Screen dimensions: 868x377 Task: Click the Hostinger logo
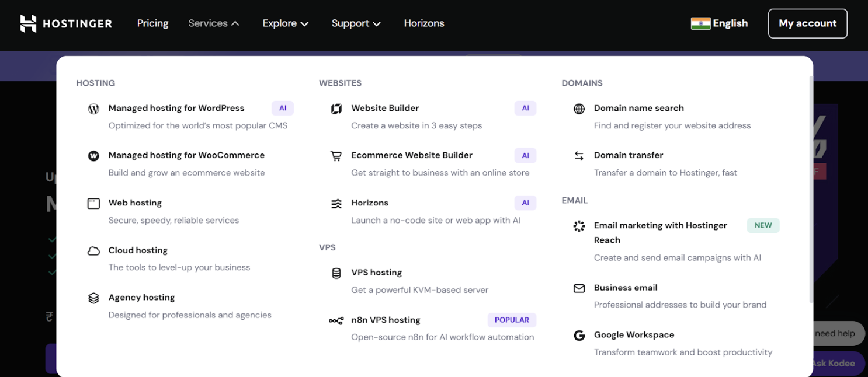[65, 23]
